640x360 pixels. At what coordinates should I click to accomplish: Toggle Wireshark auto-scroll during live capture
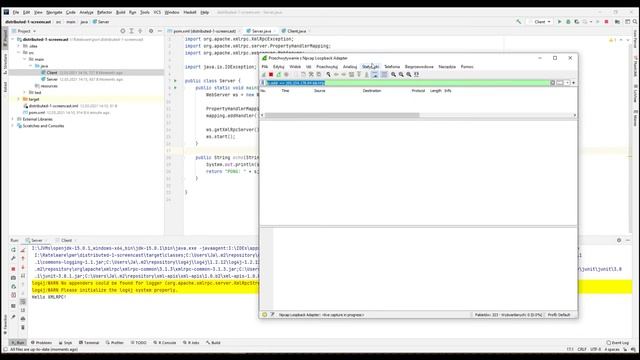(375, 75)
